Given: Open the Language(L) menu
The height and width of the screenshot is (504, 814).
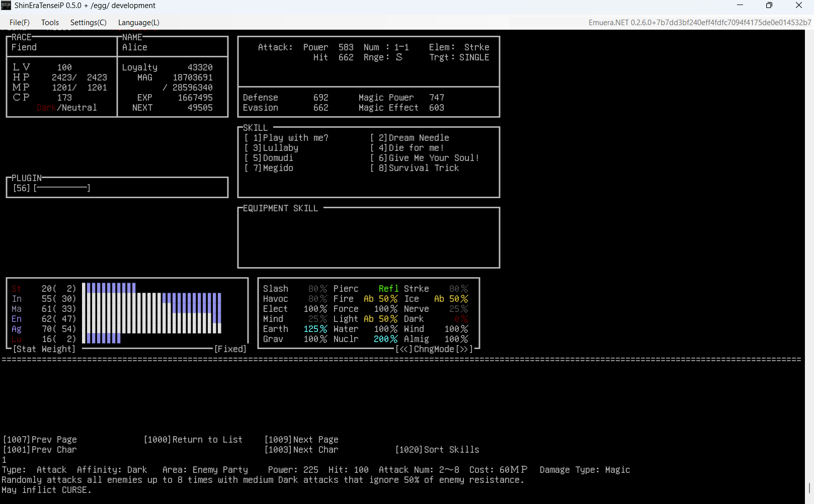Looking at the screenshot, I should click(x=138, y=22).
